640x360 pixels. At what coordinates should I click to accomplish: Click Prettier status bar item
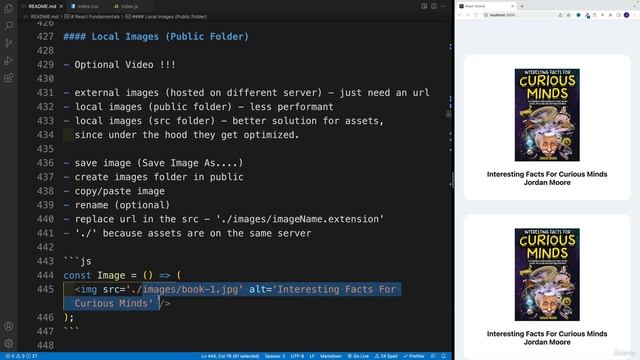[x=414, y=356]
